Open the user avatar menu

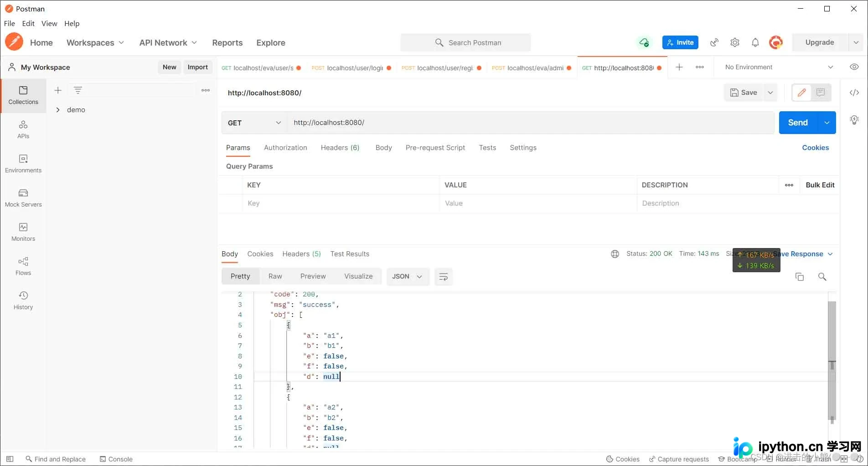coord(776,42)
